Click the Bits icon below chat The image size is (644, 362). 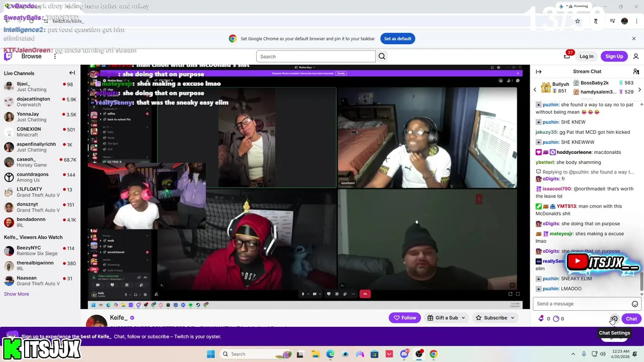pos(541,318)
